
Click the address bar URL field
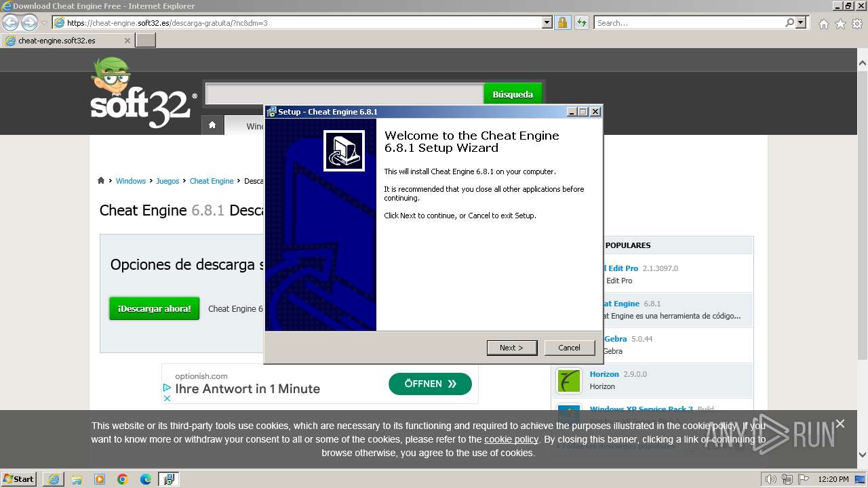(302, 23)
